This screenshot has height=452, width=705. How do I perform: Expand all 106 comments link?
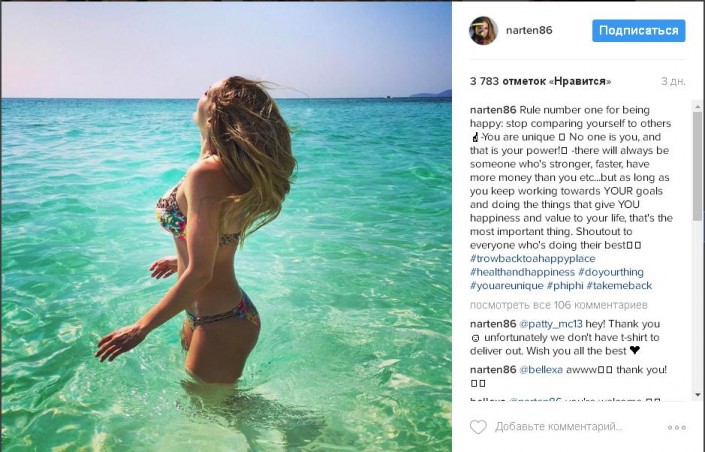pos(558,305)
